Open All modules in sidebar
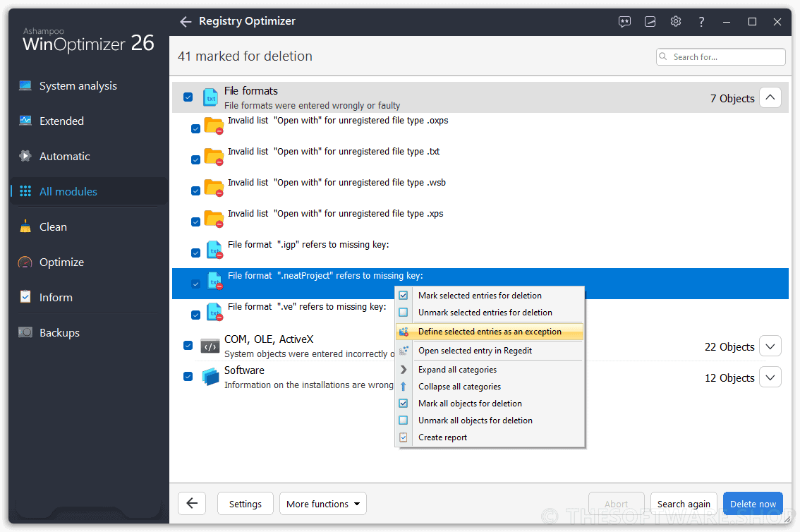 (90, 191)
